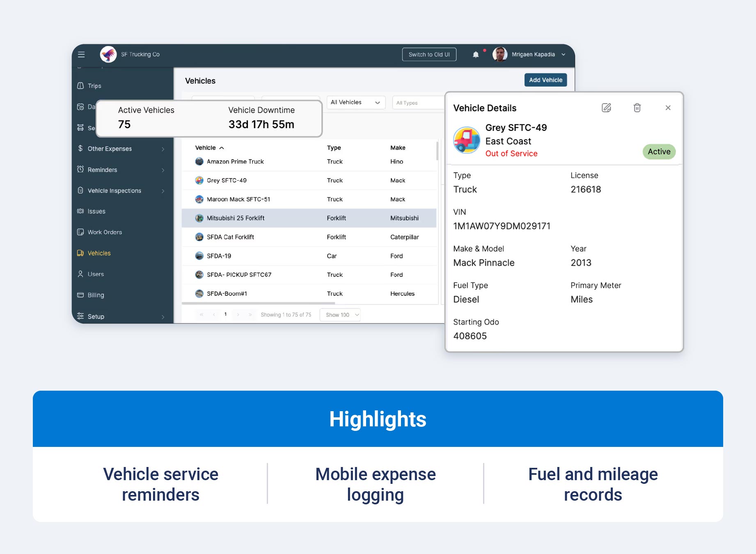Viewport: 756px width, 554px height.
Task: Select the SFDA-19 row
Action: tap(309, 256)
